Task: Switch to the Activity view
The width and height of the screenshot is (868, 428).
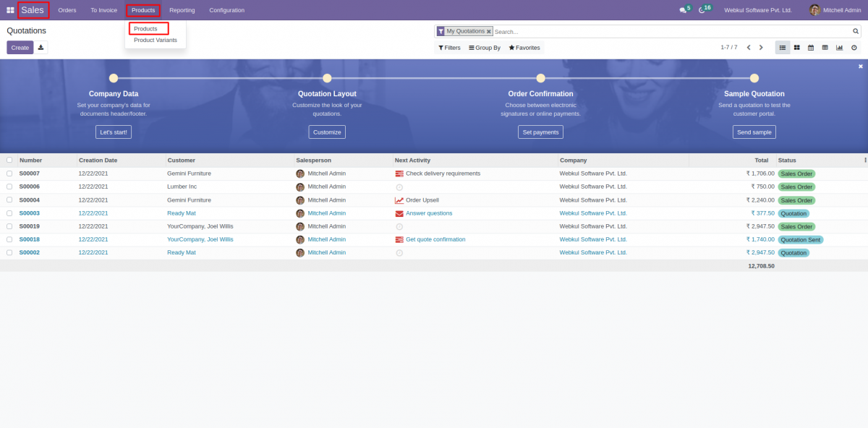Action: (x=854, y=48)
